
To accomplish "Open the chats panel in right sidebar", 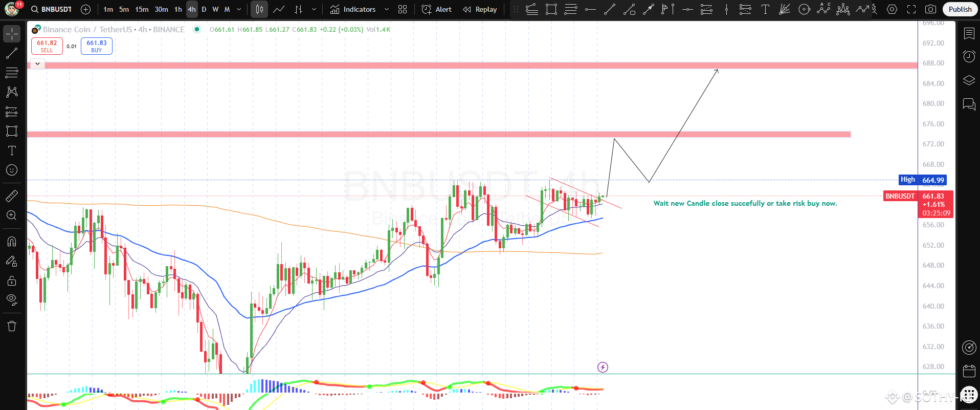I will [x=969, y=104].
